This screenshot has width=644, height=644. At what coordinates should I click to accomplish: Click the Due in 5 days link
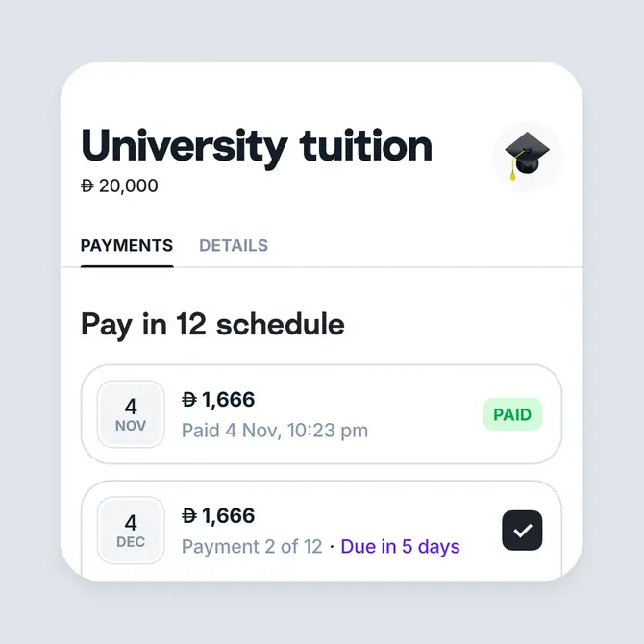(400, 547)
